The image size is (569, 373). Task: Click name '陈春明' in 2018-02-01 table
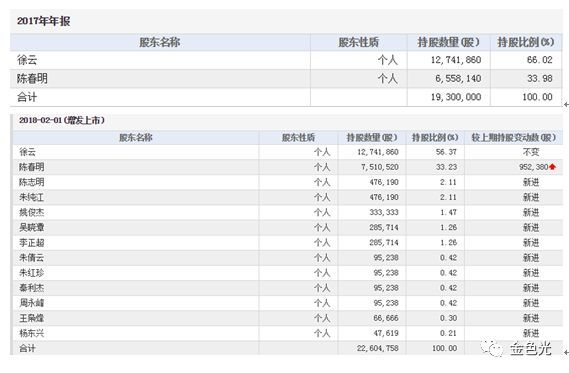(32, 167)
